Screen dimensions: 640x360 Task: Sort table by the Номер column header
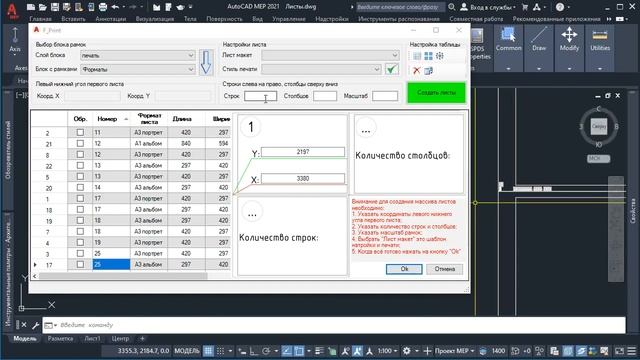tap(111, 119)
